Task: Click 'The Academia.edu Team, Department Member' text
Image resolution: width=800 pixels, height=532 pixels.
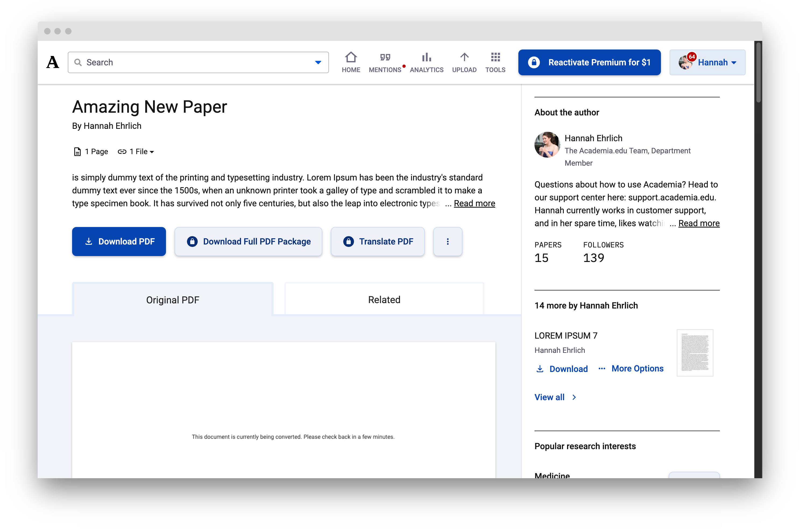Action: 627,157
